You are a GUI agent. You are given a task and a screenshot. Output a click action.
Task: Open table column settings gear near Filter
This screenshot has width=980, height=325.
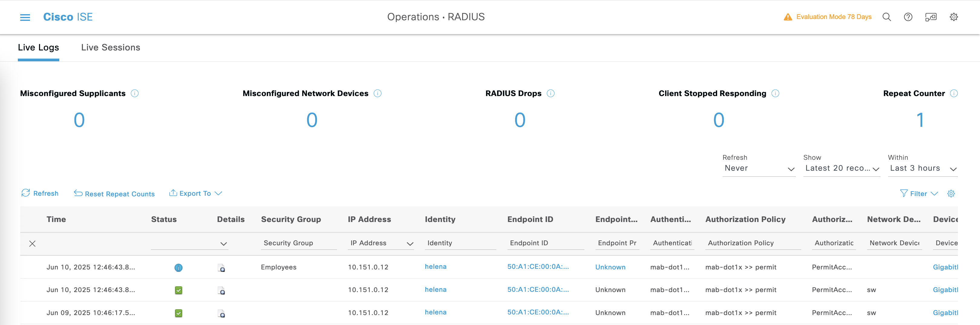coord(951,194)
